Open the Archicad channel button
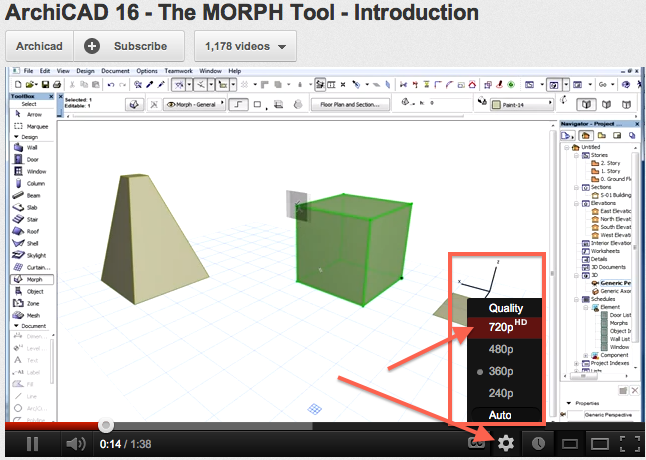 pos(40,46)
